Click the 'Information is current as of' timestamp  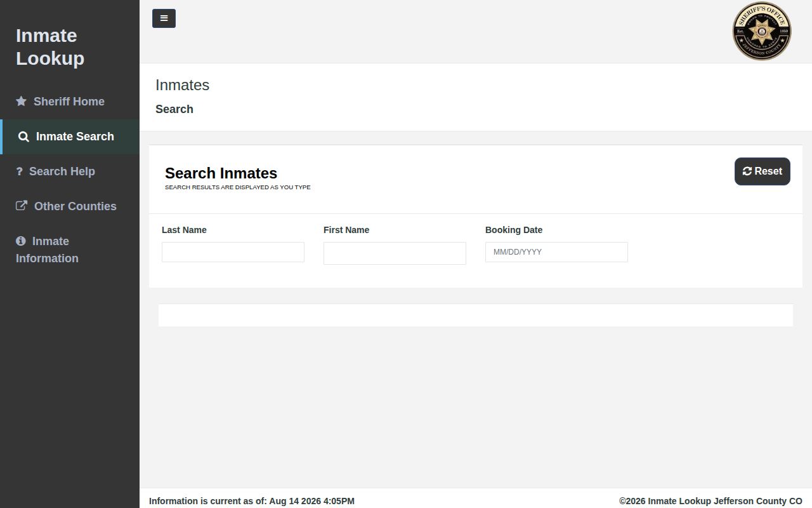point(252,501)
